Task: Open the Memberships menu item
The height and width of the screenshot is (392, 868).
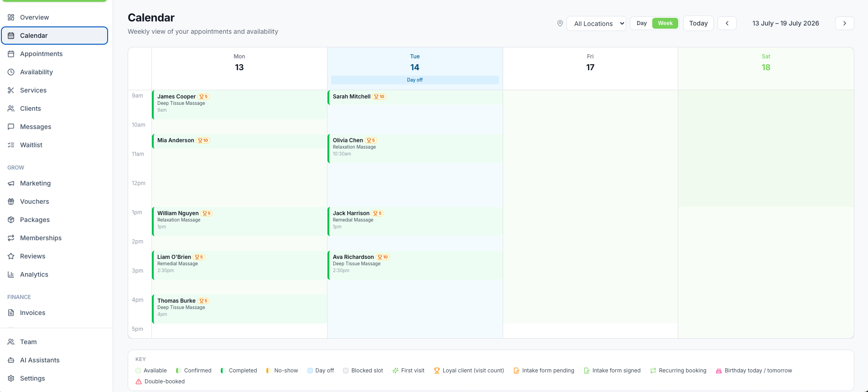Action: pyautogui.click(x=55, y=238)
